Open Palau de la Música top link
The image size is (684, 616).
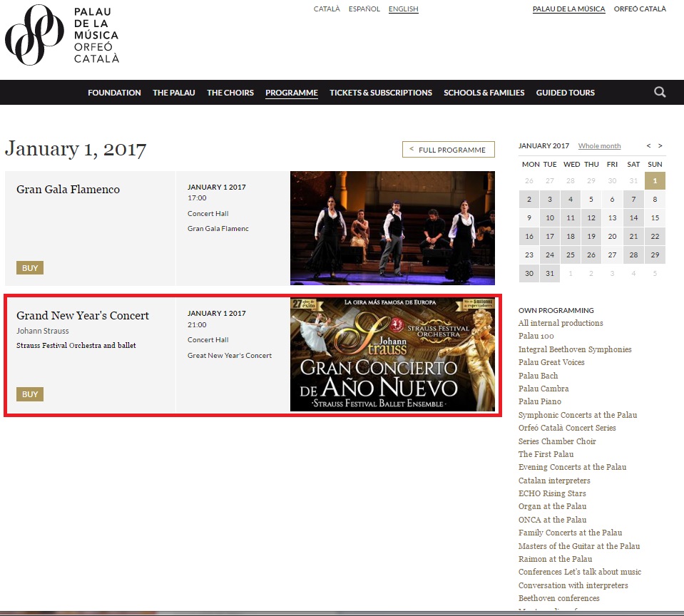click(569, 9)
